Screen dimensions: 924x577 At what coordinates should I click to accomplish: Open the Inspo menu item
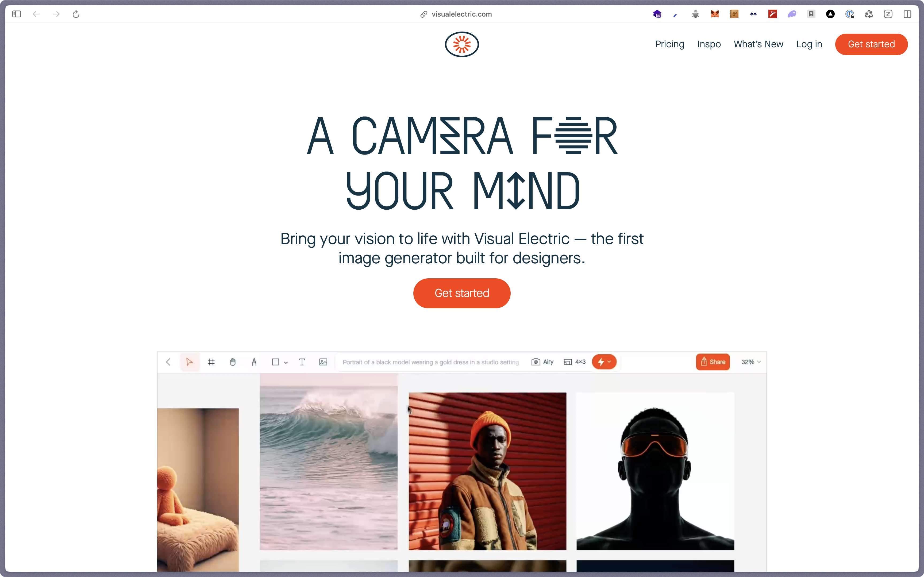[709, 44]
